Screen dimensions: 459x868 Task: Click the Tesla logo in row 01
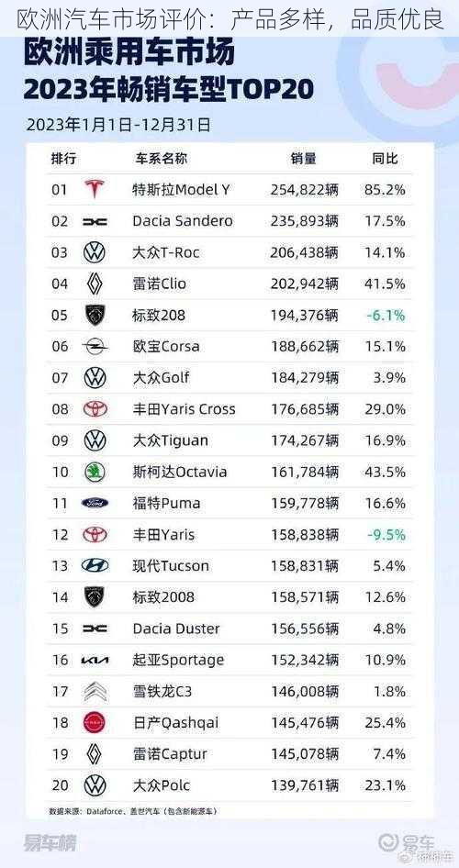95,189
